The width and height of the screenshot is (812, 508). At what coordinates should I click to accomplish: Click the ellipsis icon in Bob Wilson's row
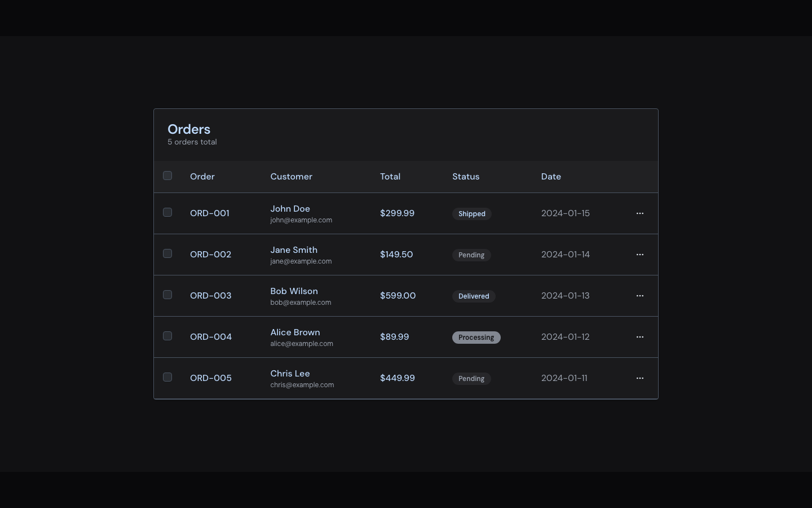point(639,296)
